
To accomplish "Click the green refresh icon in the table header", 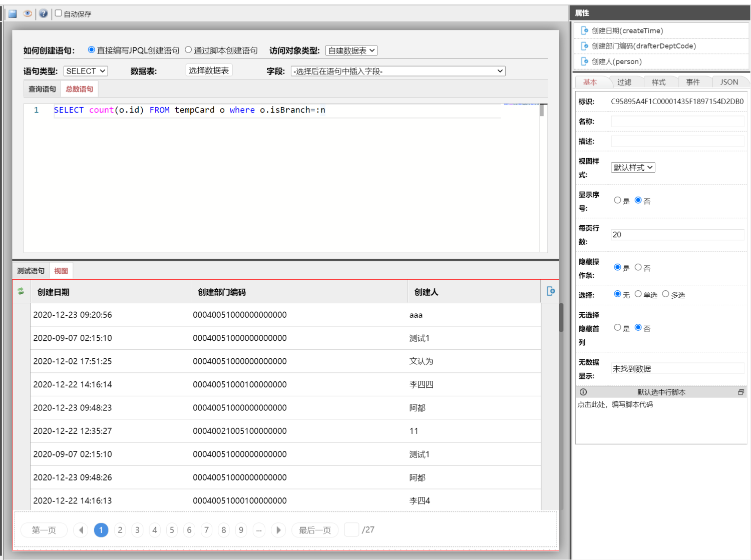I will pyautogui.click(x=21, y=291).
